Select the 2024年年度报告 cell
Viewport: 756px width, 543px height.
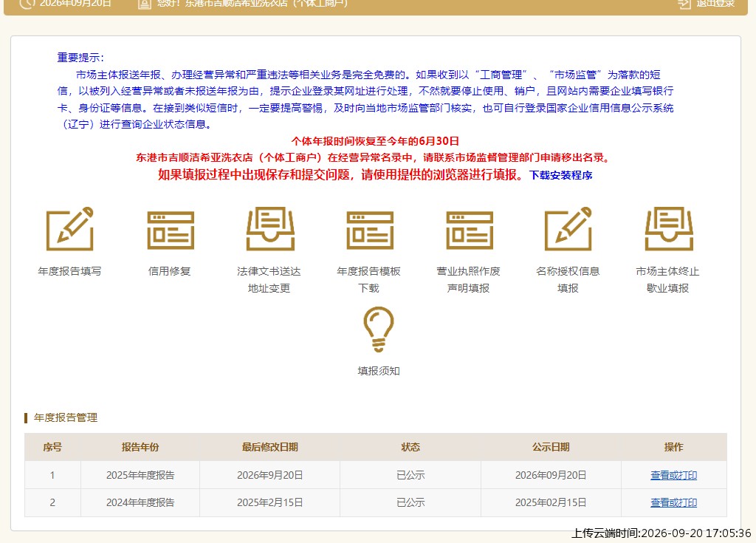pyautogui.click(x=140, y=503)
